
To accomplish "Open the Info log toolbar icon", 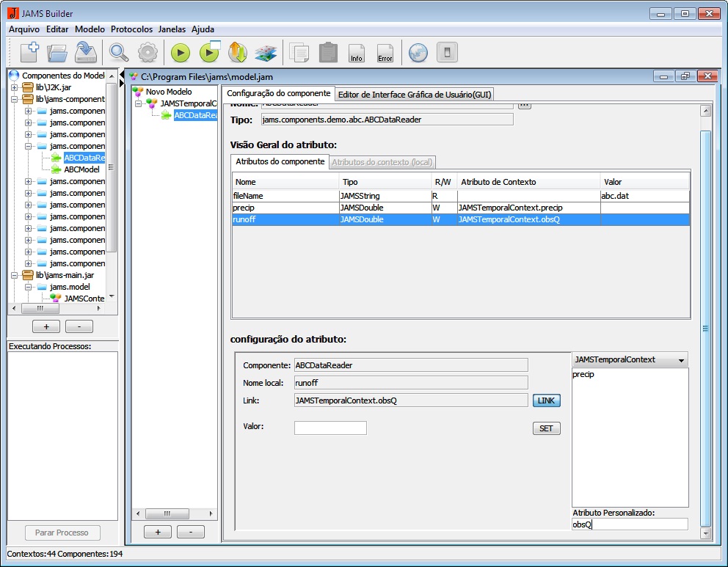I will 356,53.
